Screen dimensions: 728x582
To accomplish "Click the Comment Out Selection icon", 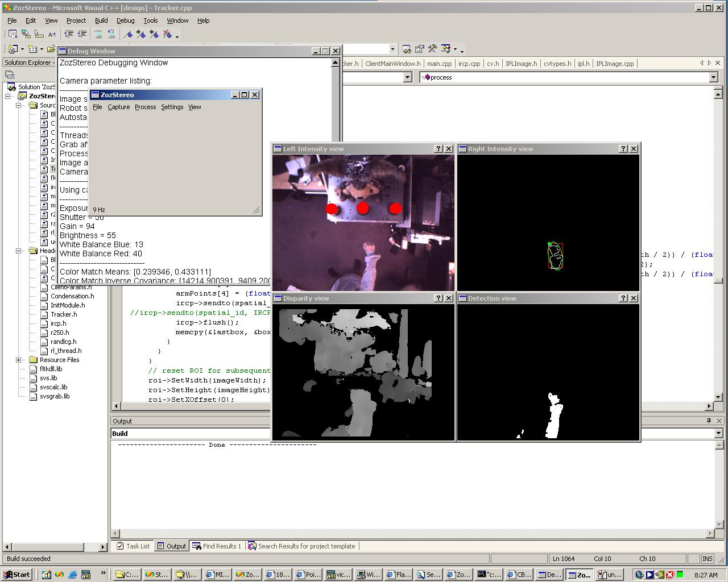I will coord(98,35).
